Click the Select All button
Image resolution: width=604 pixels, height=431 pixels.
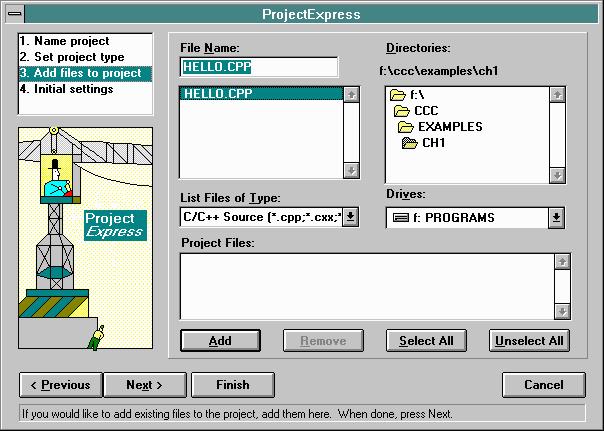point(426,340)
